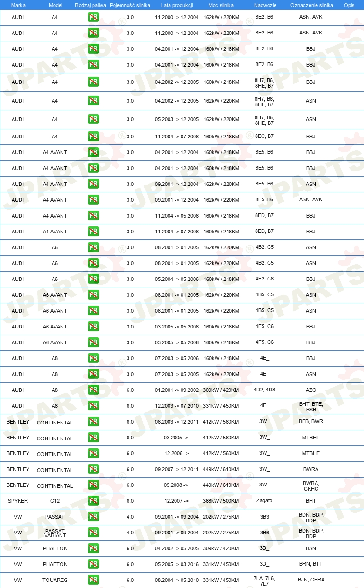Select the PASSAT VARIANT model cell
The height and width of the screenshot is (588, 364).
pyautogui.click(x=55, y=533)
